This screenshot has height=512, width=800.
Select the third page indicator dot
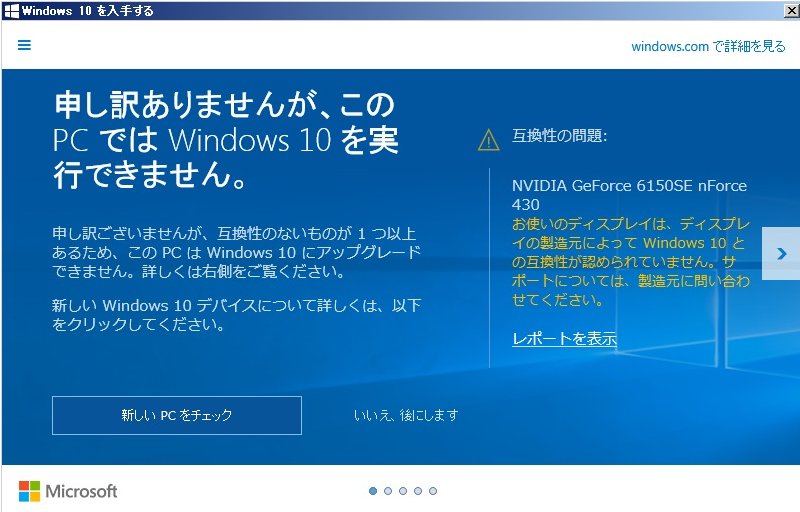pos(403,491)
